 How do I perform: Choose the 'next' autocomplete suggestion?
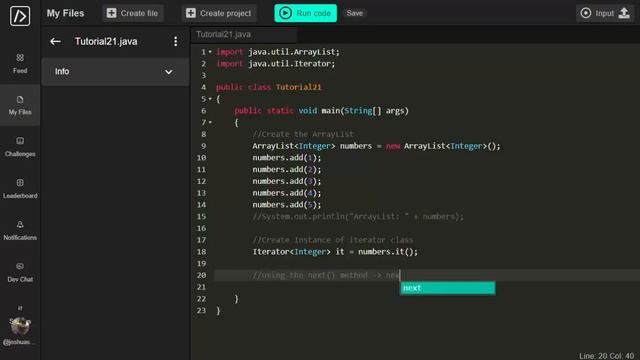coord(448,288)
